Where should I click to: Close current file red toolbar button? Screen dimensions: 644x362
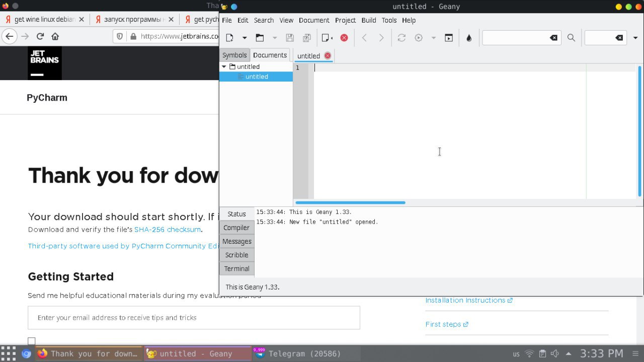click(344, 38)
